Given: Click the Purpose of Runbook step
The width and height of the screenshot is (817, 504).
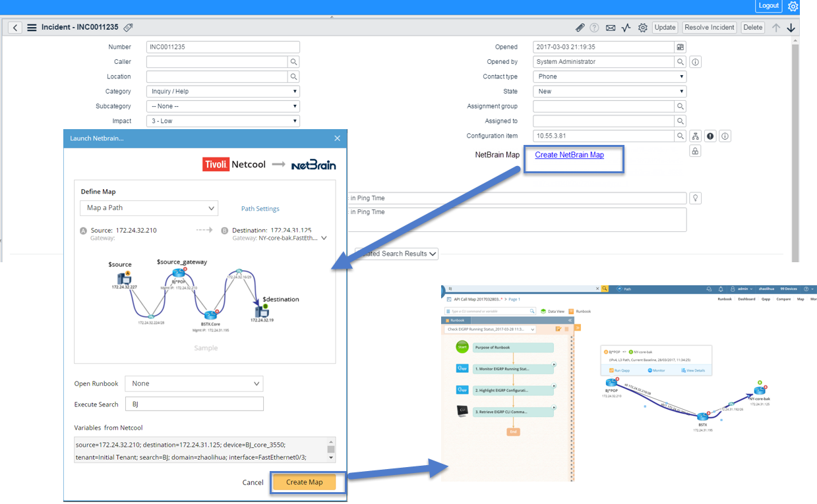Looking at the screenshot, I should click(x=512, y=347).
